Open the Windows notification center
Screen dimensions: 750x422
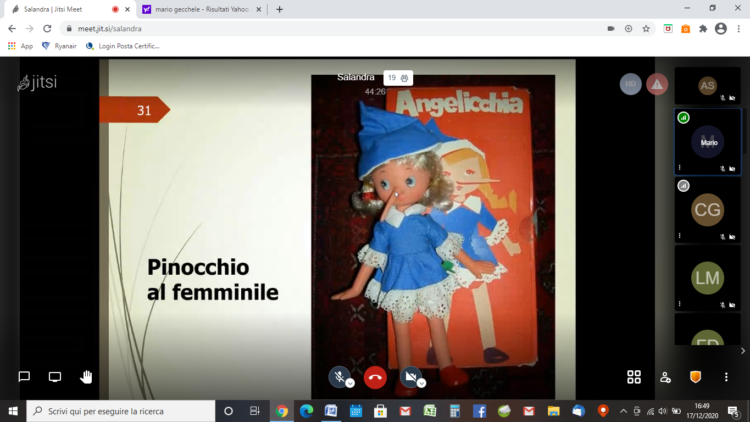pos(733,411)
